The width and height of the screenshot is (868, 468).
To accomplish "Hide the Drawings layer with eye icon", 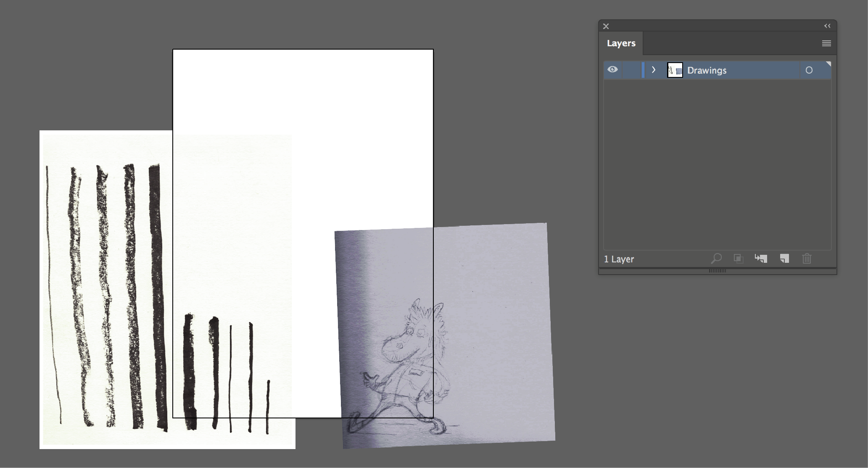I will 612,70.
